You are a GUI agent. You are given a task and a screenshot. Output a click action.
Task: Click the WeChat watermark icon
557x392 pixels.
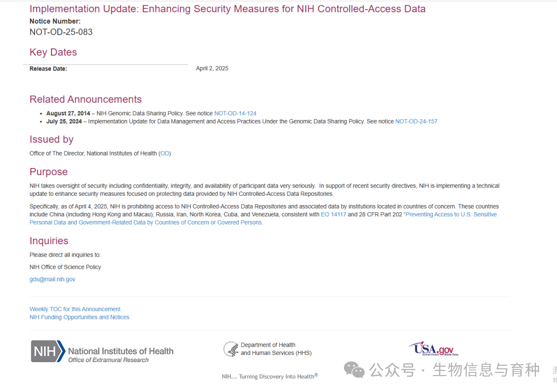pos(354,369)
